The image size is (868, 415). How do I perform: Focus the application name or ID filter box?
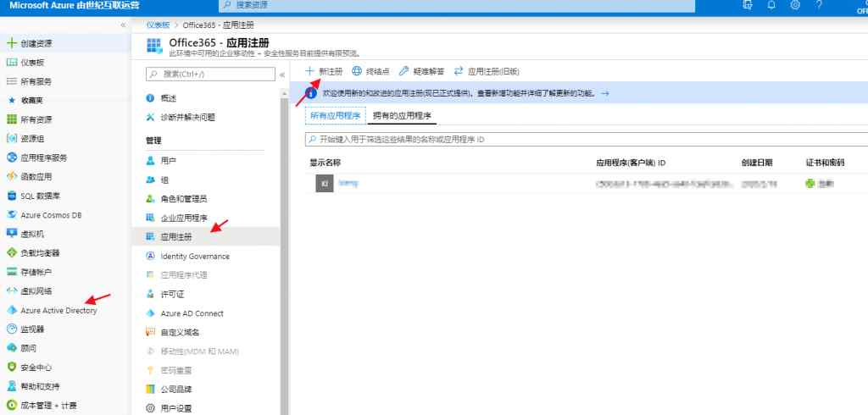point(587,140)
